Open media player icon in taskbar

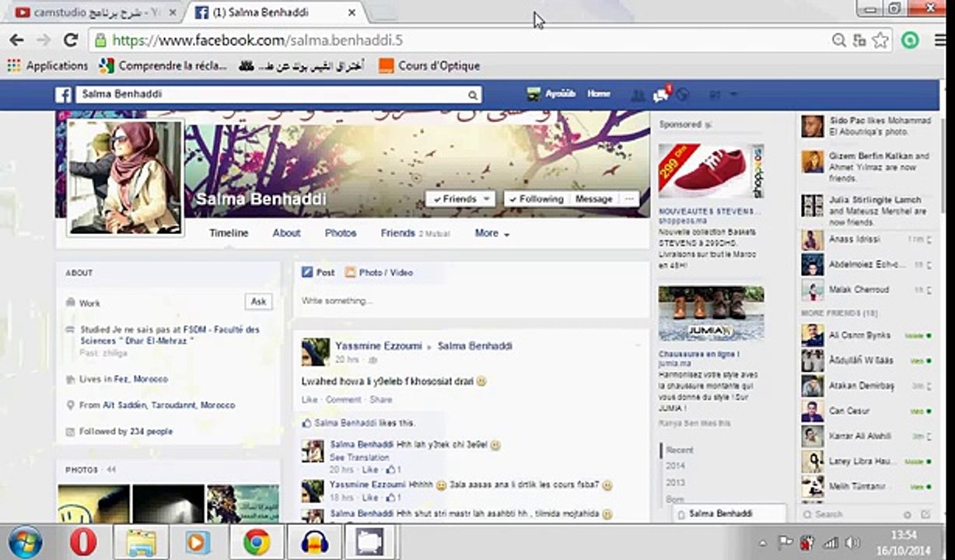click(198, 541)
